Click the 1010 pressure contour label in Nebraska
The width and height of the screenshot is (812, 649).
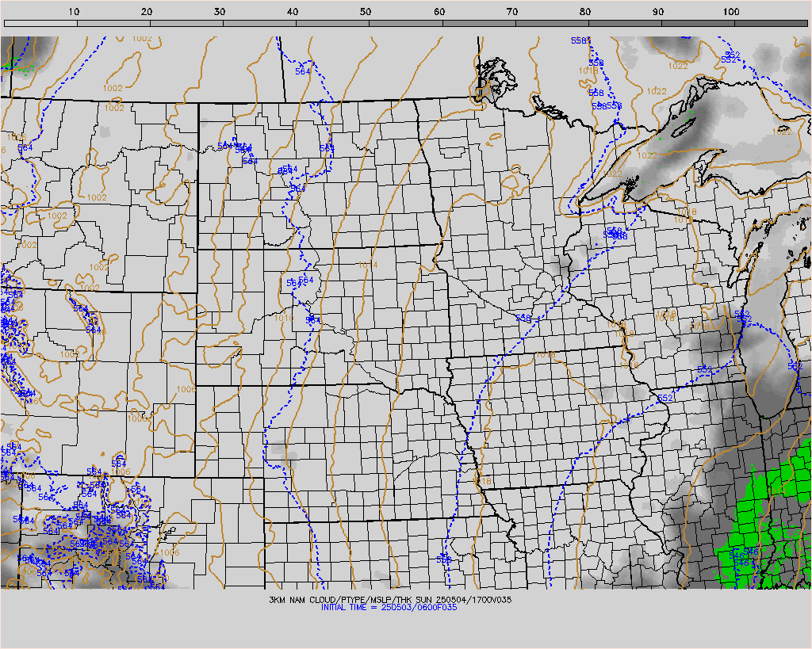[284, 318]
